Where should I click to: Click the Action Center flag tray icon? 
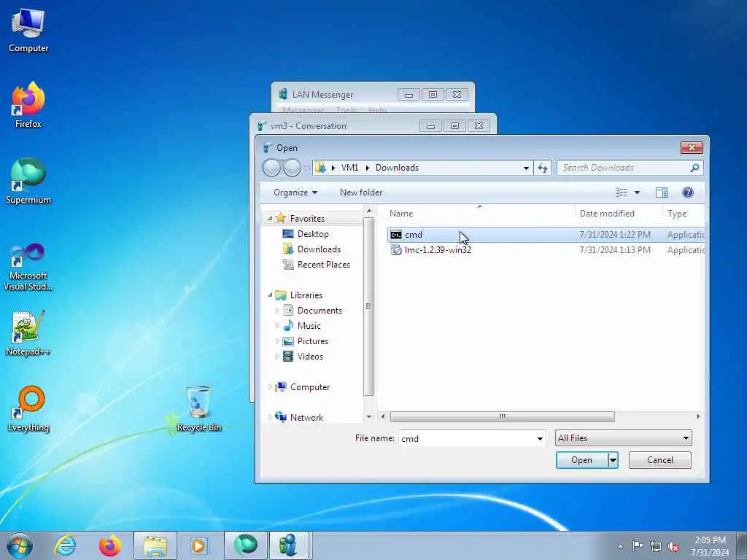[638, 545]
